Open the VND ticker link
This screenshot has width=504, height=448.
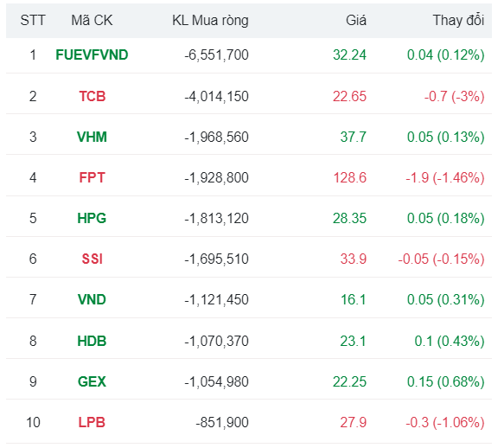92,300
